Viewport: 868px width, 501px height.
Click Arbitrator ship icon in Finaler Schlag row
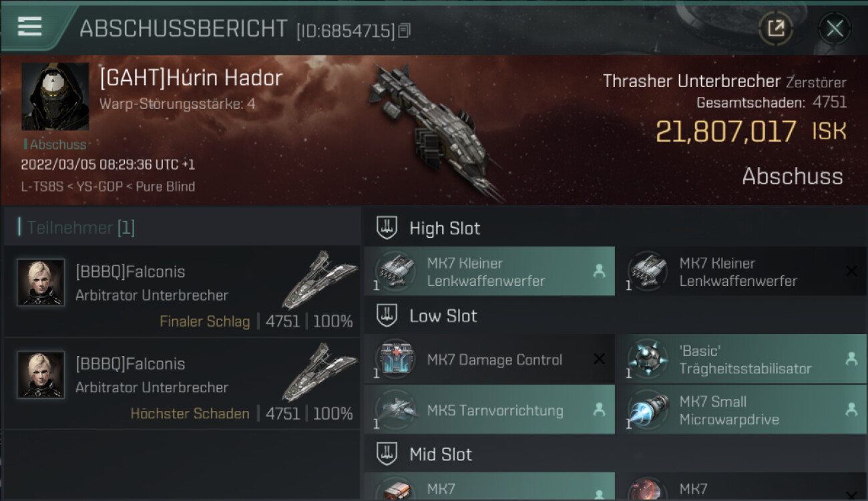[319, 281]
